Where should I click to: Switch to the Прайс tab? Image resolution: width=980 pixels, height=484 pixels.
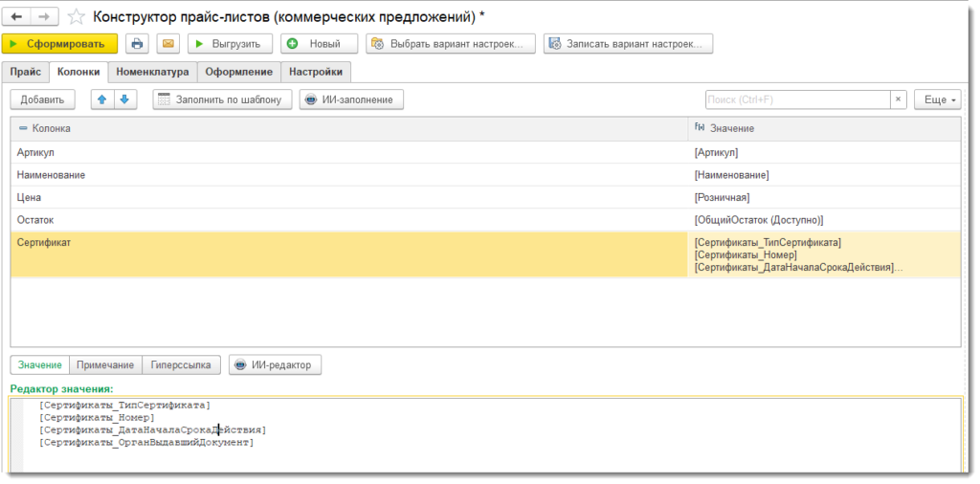(26, 72)
